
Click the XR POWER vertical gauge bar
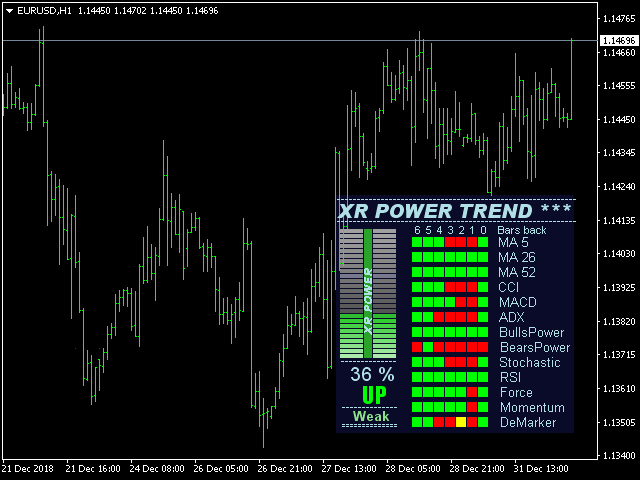click(x=368, y=293)
